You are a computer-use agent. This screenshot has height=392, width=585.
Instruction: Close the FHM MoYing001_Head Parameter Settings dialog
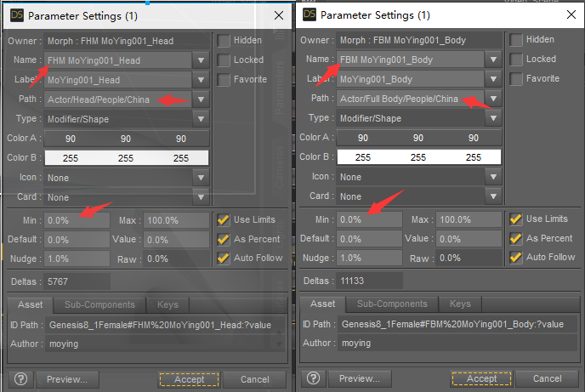tap(279, 15)
